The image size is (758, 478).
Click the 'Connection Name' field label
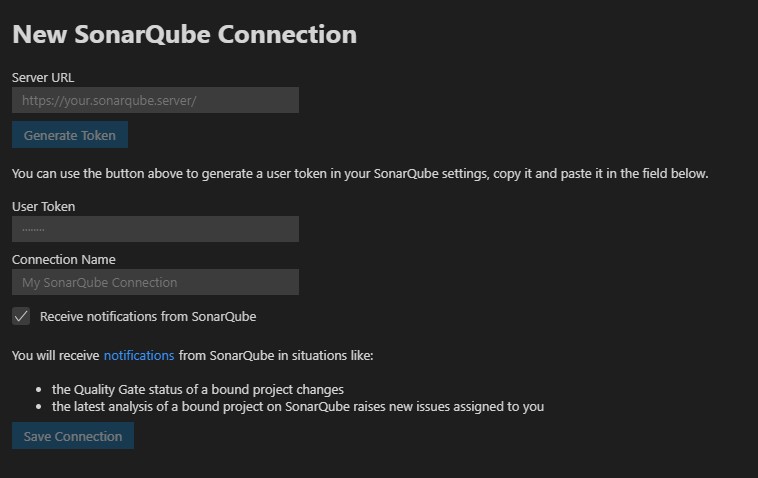tap(64, 260)
